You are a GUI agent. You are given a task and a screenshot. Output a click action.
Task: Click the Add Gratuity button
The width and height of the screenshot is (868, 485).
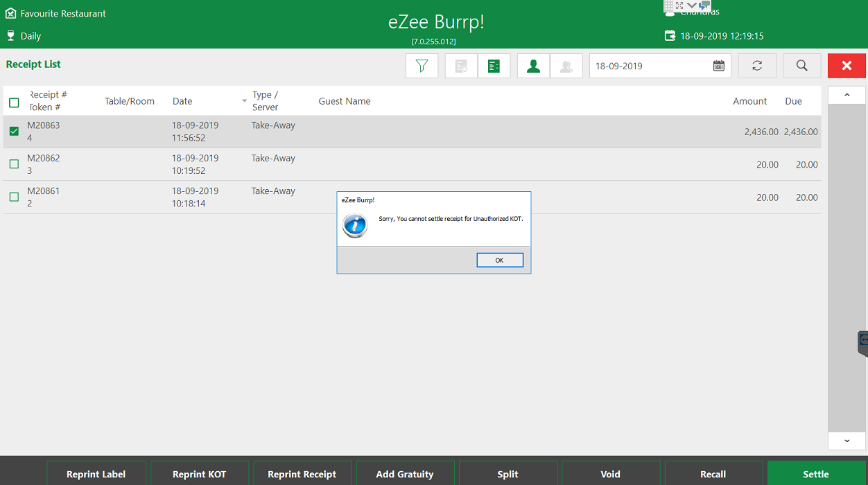405,473
